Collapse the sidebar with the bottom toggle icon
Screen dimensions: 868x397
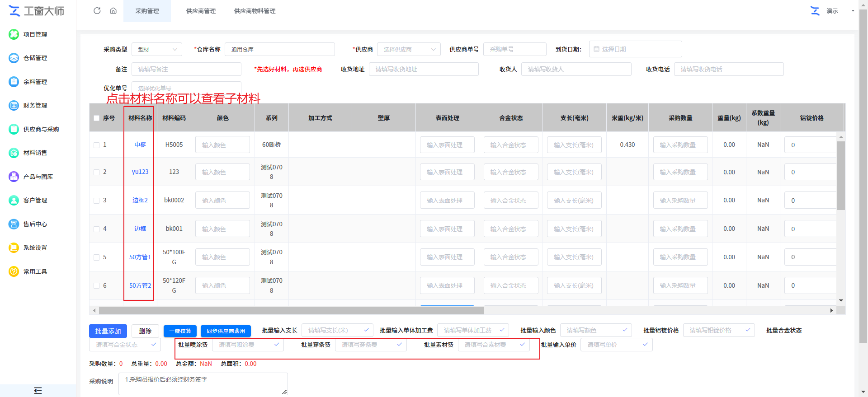38,391
